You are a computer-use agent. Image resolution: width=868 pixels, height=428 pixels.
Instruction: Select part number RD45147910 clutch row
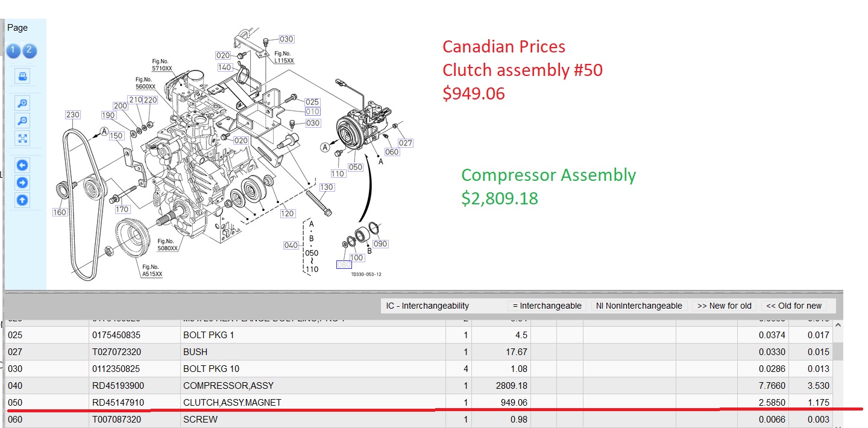coord(118,402)
